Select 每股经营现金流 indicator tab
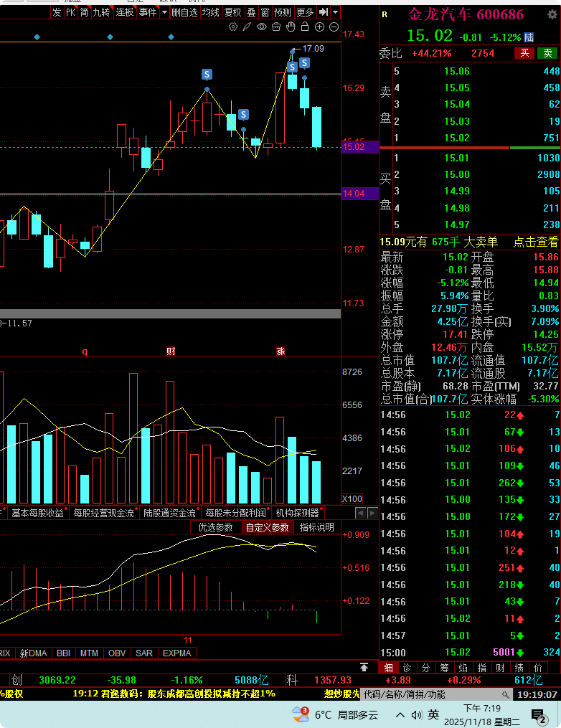 tap(103, 513)
